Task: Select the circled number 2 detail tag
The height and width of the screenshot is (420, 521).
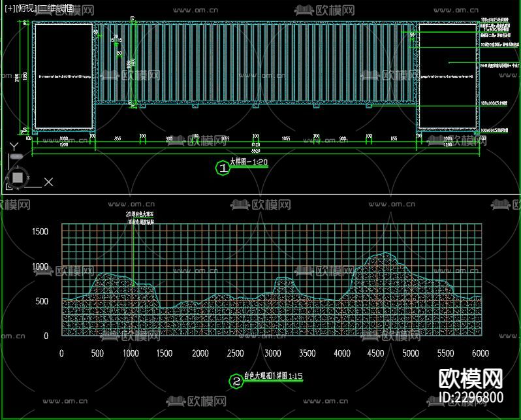Action: (x=236, y=381)
